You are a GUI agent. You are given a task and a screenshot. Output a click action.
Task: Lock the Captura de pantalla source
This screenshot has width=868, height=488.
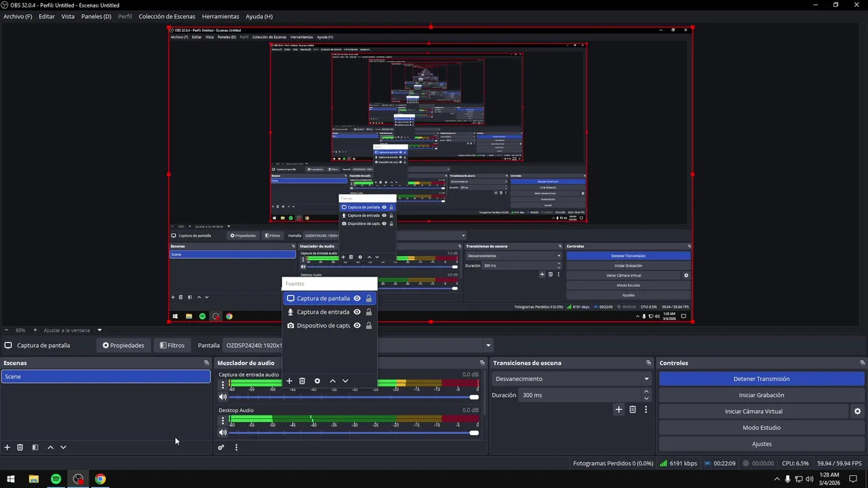[x=369, y=298]
